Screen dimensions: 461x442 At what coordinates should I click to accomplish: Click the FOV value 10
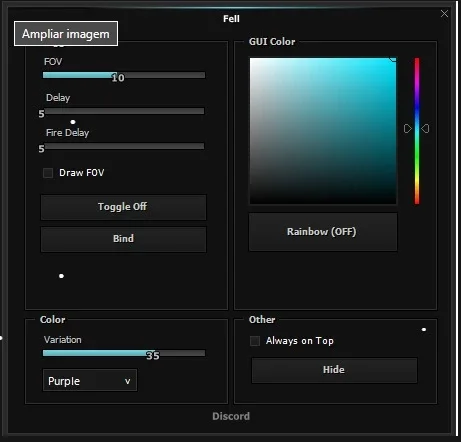[118, 78]
